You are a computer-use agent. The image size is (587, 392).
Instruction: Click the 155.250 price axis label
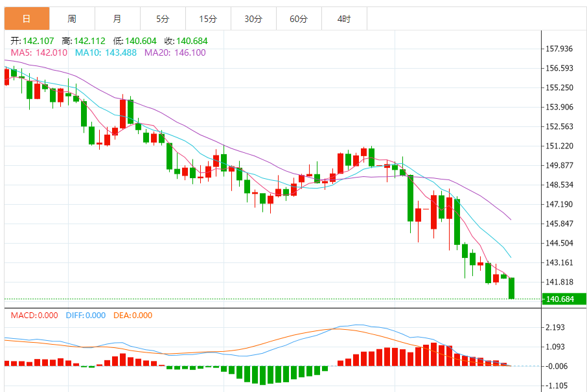[x=559, y=87]
